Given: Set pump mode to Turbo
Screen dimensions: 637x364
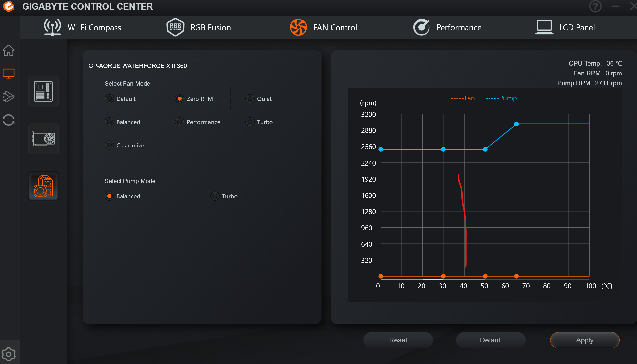Looking at the screenshot, I should (x=215, y=196).
